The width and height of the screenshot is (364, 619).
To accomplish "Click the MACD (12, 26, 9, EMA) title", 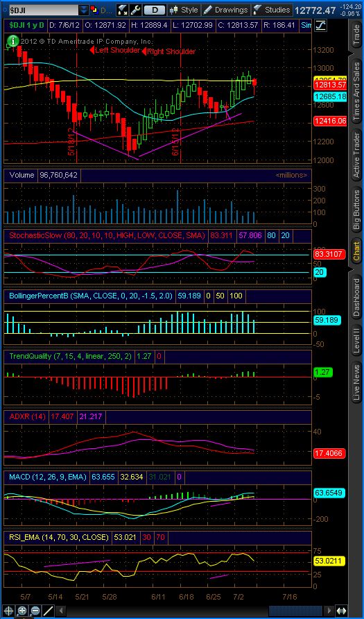I will (48, 477).
